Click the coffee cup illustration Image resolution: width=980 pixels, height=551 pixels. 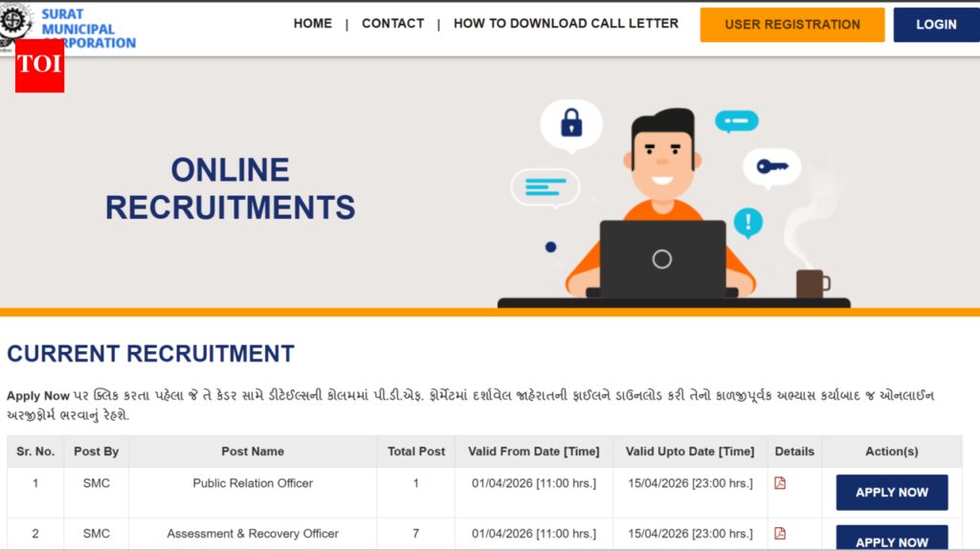click(811, 283)
